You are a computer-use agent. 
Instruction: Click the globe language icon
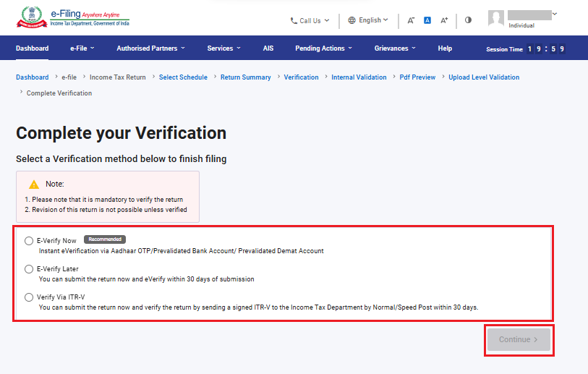pos(351,20)
